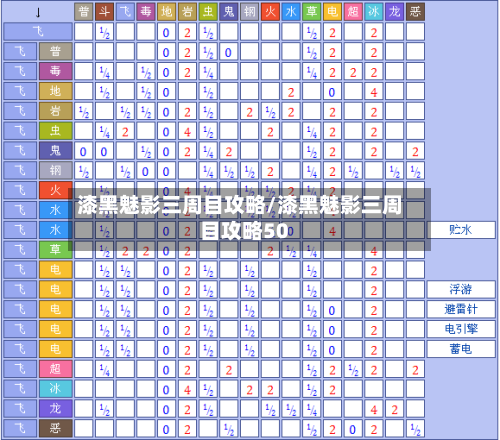
Task: Click the 4 under 电 in 贮水 row
Action: coord(332,231)
